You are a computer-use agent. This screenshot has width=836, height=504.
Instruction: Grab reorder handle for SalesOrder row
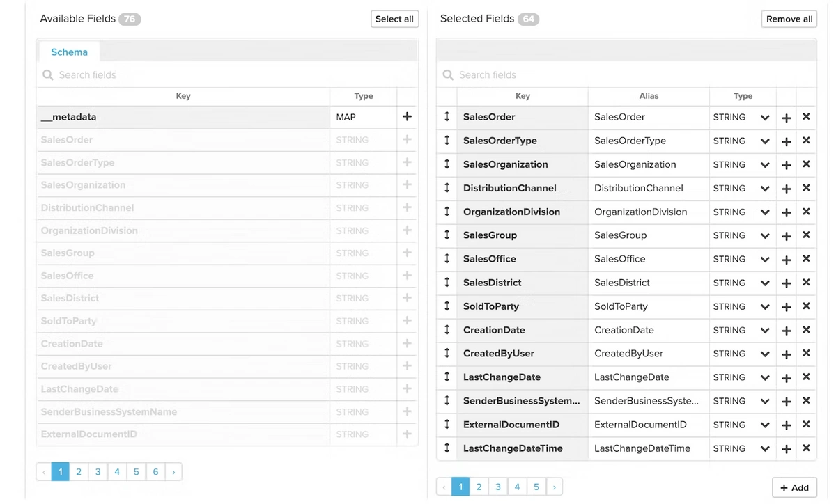[447, 117]
